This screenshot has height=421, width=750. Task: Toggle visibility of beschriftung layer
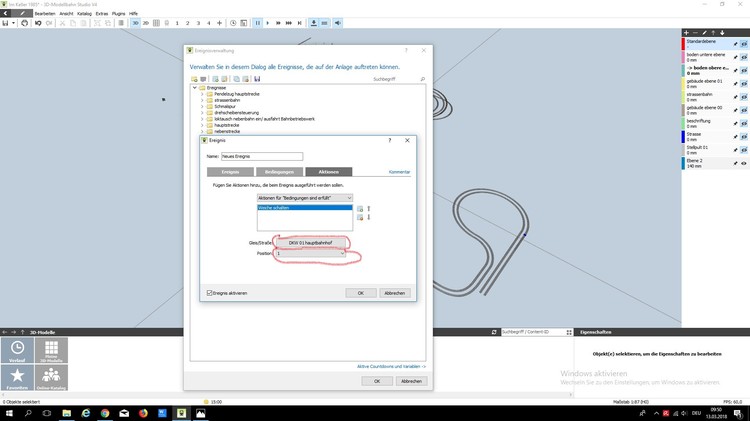point(744,123)
